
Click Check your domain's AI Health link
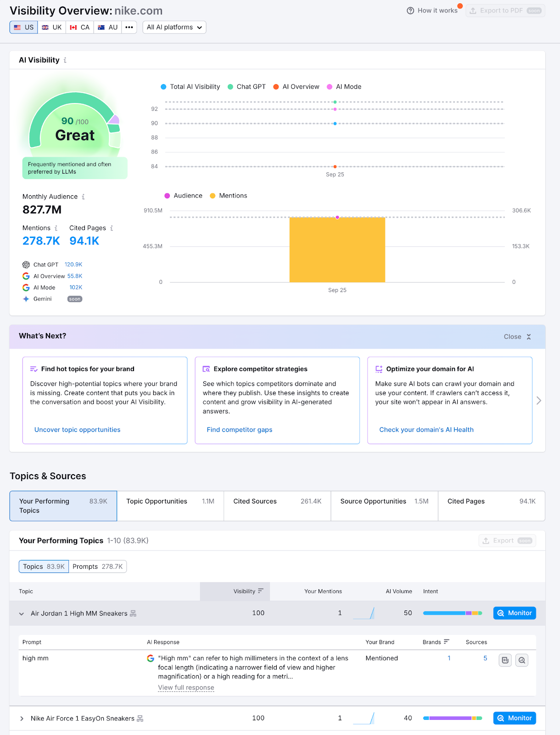coord(426,430)
